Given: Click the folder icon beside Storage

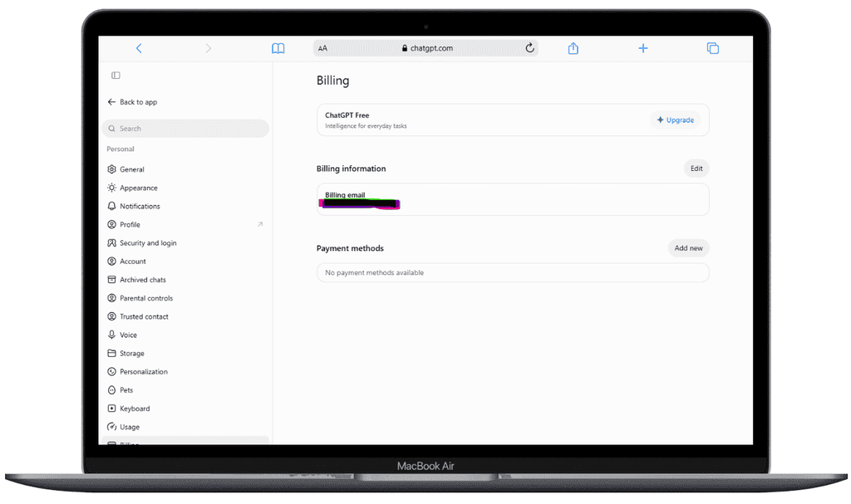Looking at the screenshot, I should pos(112,353).
